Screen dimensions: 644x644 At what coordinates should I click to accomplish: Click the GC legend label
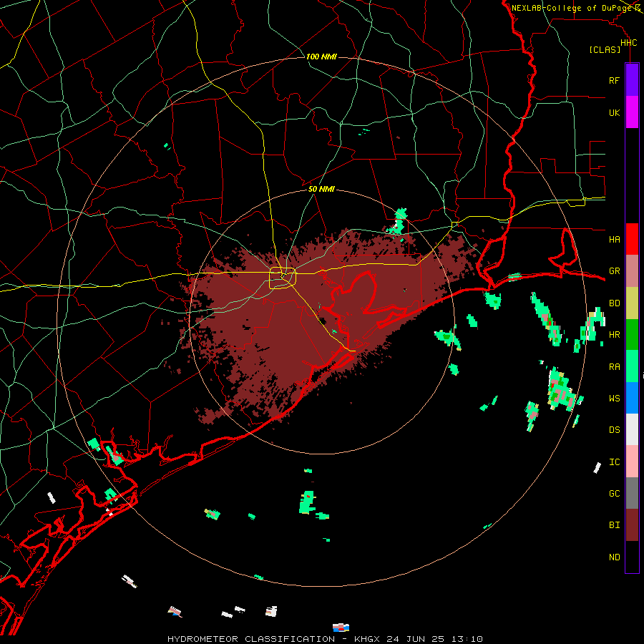(x=614, y=493)
